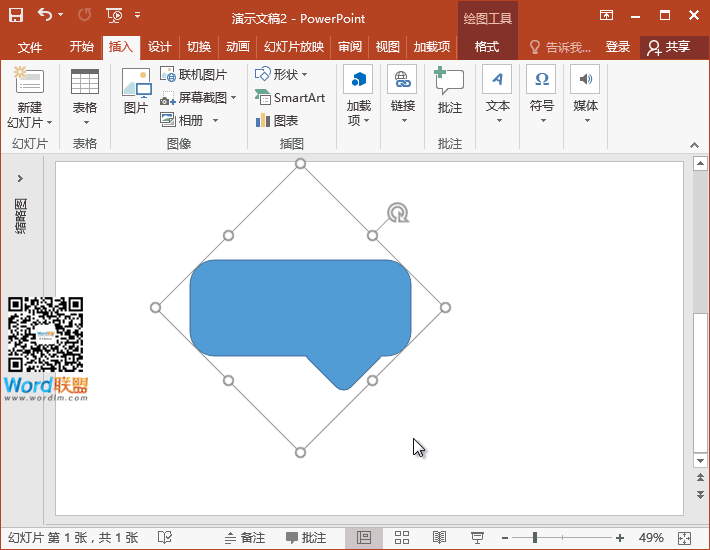Image resolution: width=710 pixels, height=550 pixels.
Task: Open the 幻灯片放映 tab
Action: click(x=293, y=47)
